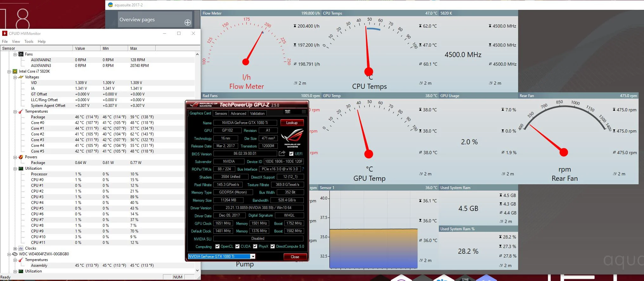Screen dimensions: 644x281
Task: Toggle the CUDA checkbox
Action: tap(237, 246)
